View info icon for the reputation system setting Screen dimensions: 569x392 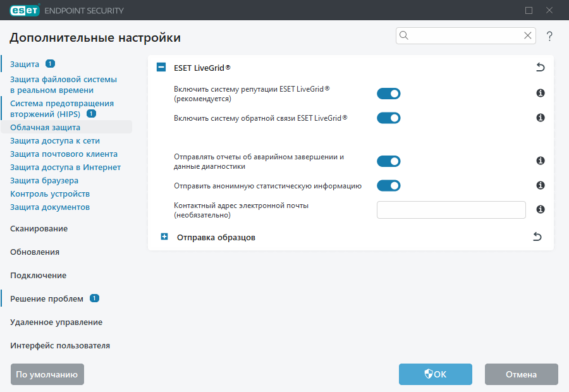coord(540,93)
